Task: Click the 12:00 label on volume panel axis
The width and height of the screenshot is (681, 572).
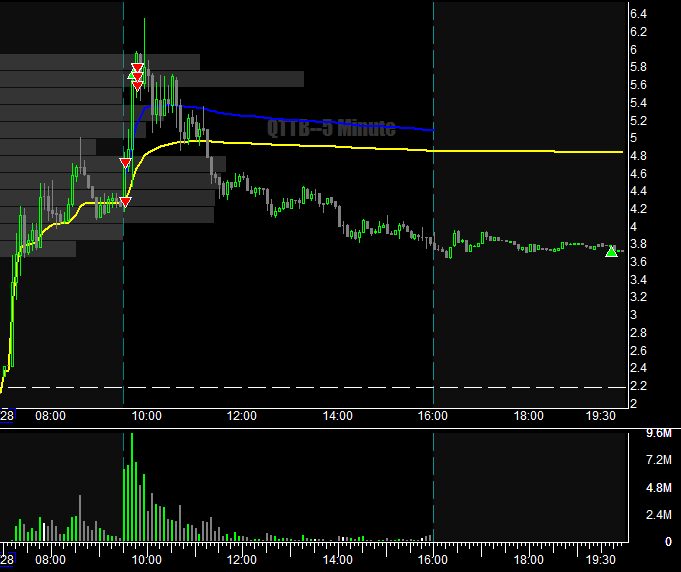Action: click(x=242, y=560)
